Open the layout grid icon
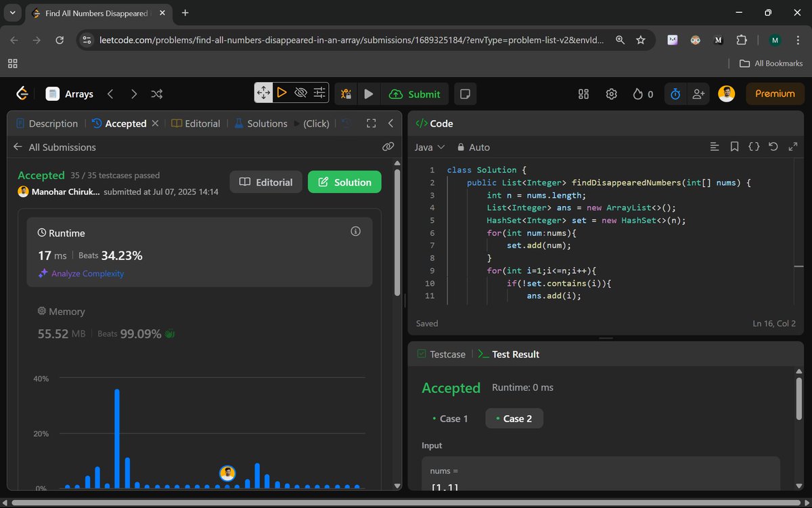Screen dimensions: 812x508 pyautogui.click(x=584, y=94)
